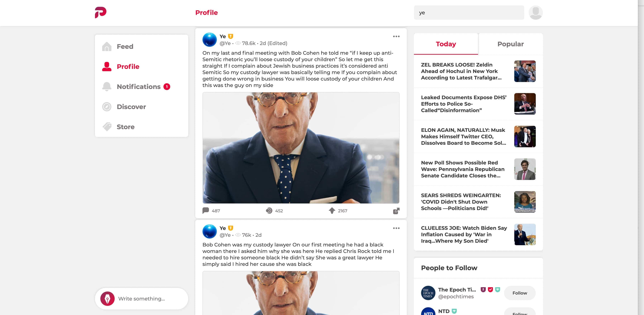This screenshot has width=644, height=315.
Task: Click the red shield badge next to The Epoch Times
Action: coord(490,290)
